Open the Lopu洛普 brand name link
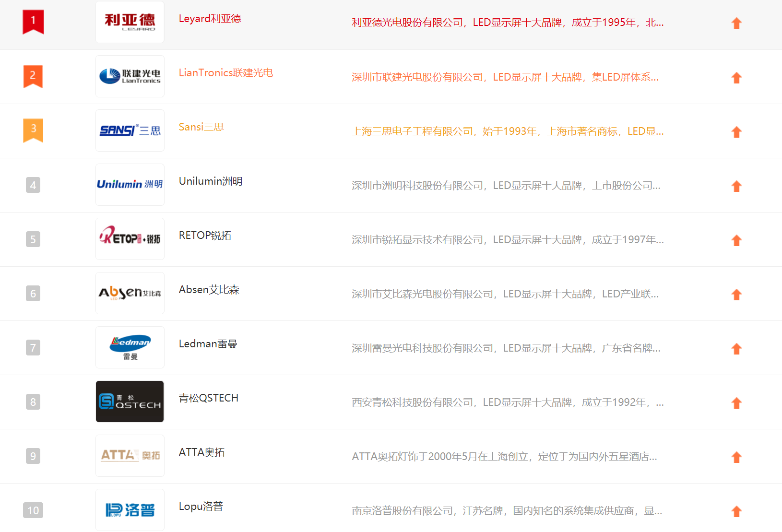The image size is (782, 532). 201,507
